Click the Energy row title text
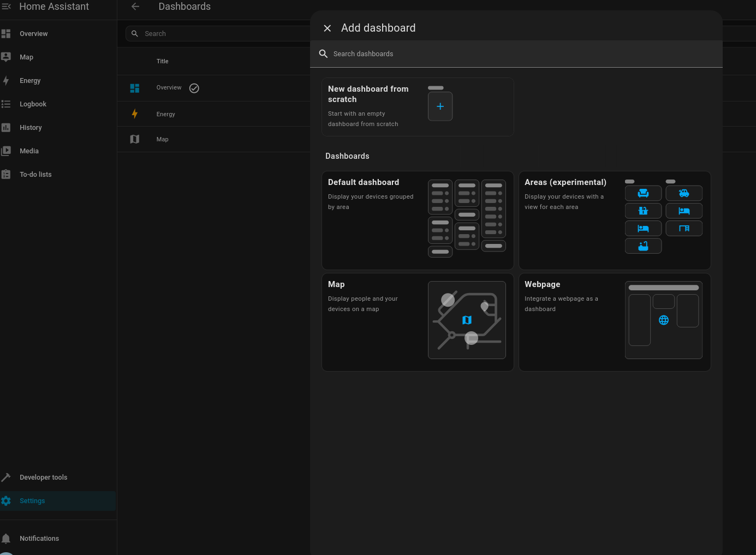The width and height of the screenshot is (756, 555). 165,115
